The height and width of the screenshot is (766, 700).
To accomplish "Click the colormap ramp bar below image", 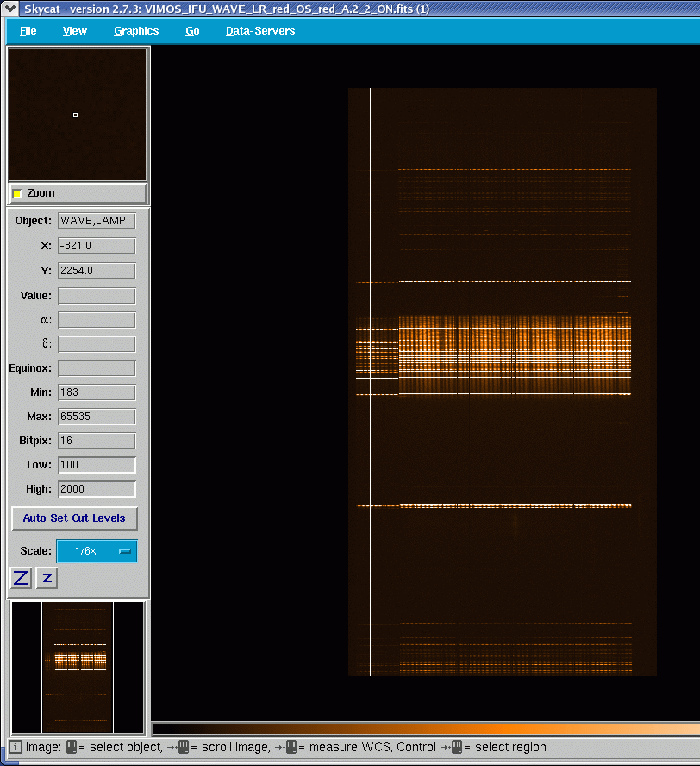I will pyautogui.click(x=426, y=730).
